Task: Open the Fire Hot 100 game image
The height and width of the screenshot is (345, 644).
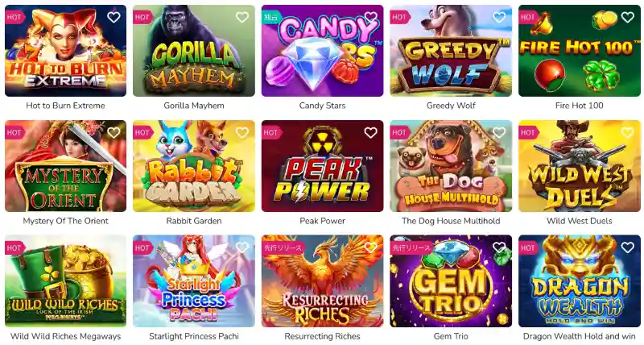Action: point(579,51)
